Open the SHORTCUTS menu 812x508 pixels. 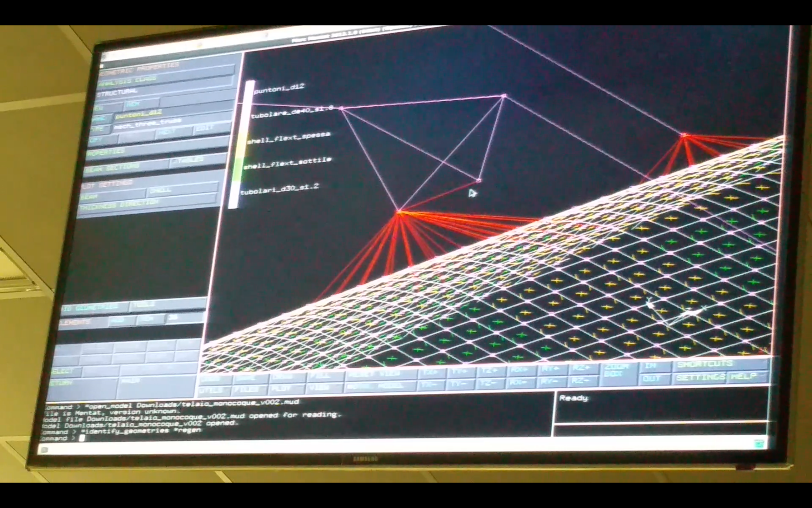click(x=720, y=364)
